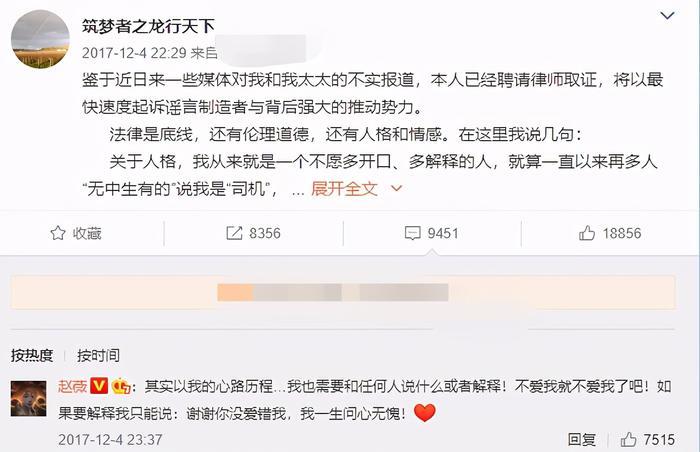Click the 收藏 star icon
Screen dimensions: 700x452
58,233
